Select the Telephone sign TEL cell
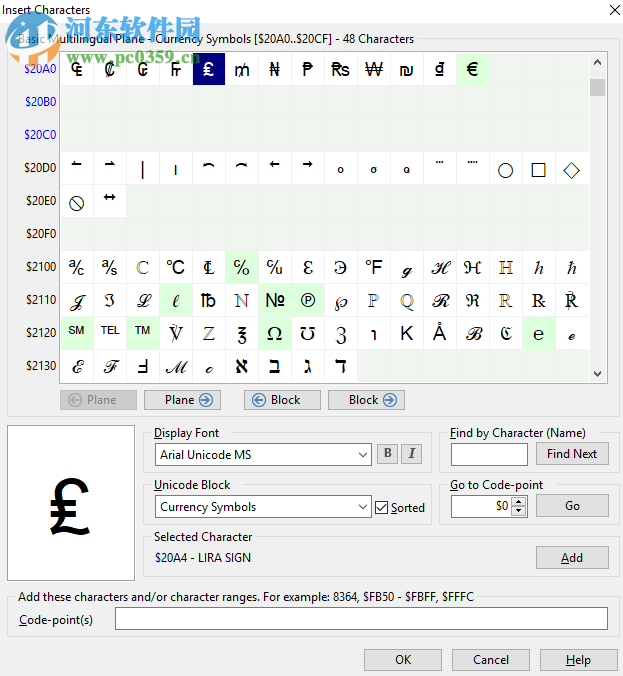Viewport: 623px width, 676px height. pyautogui.click(x=110, y=333)
